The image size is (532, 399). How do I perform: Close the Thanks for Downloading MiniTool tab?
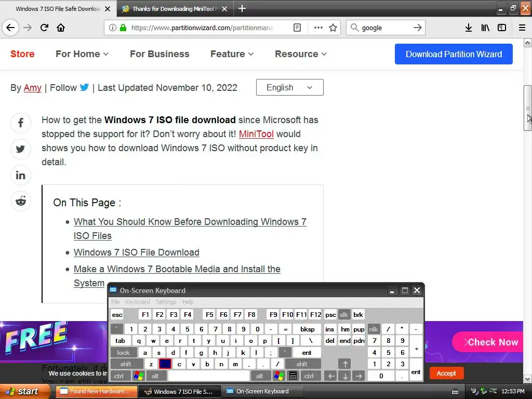[x=224, y=9]
